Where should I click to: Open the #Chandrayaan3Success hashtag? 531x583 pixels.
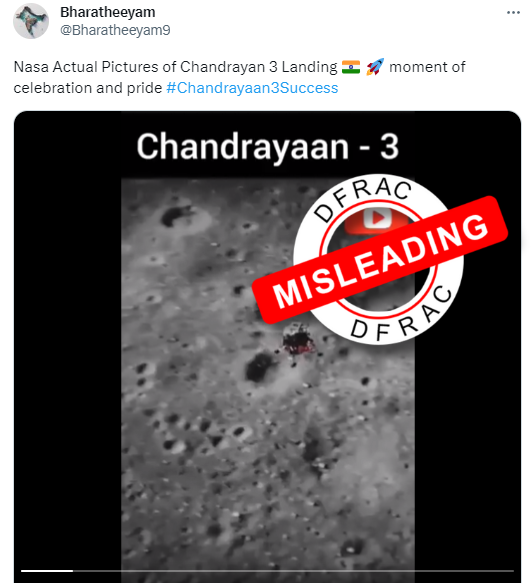[252, 88]
